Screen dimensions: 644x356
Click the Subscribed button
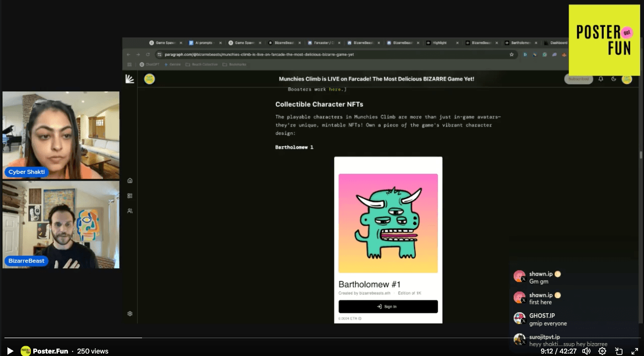(578, 79)
